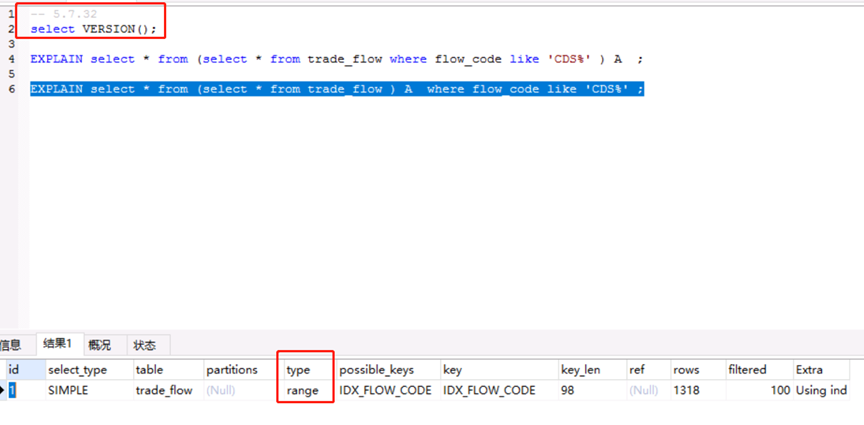Select the (Null) cell under partitions
864x425 pixels.
tap(242, 390)
